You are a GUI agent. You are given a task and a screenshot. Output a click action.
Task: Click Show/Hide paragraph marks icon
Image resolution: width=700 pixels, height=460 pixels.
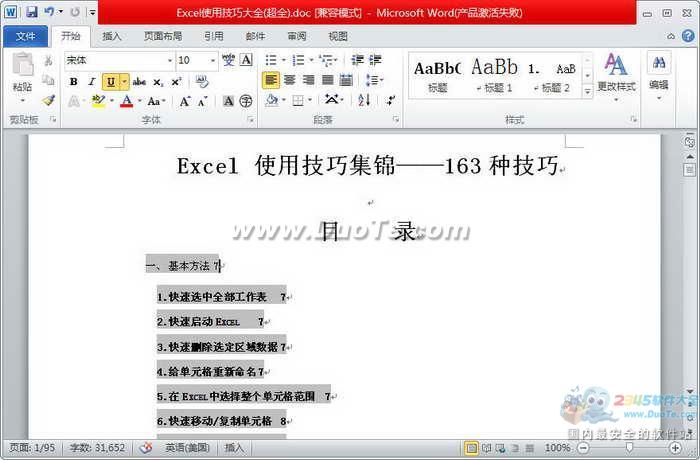tap(391, 100)
